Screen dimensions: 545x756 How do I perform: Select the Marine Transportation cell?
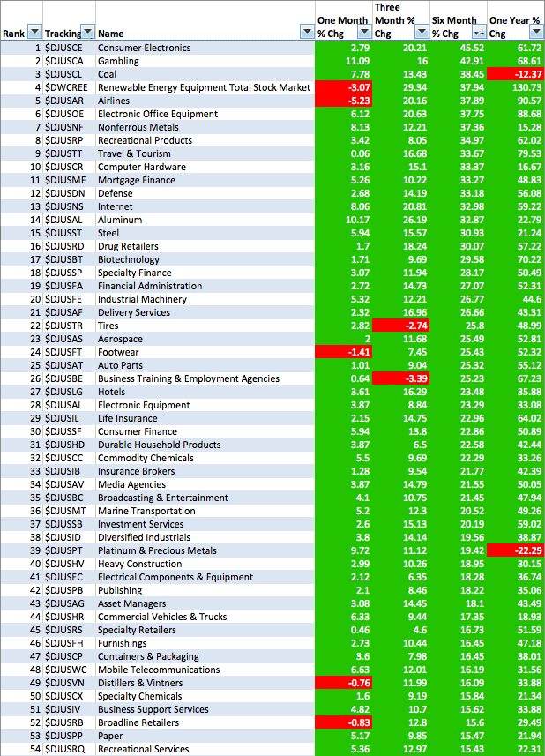(205, 511)
